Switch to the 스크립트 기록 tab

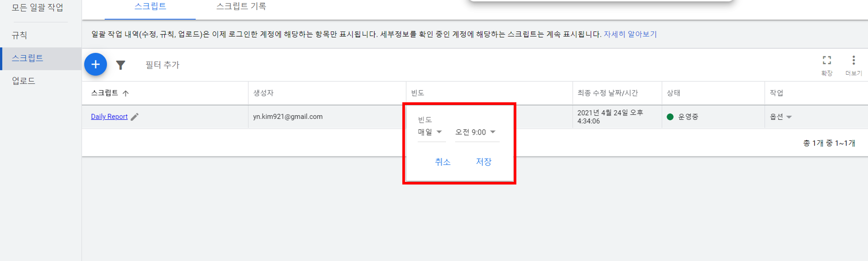tap(241, 7)
